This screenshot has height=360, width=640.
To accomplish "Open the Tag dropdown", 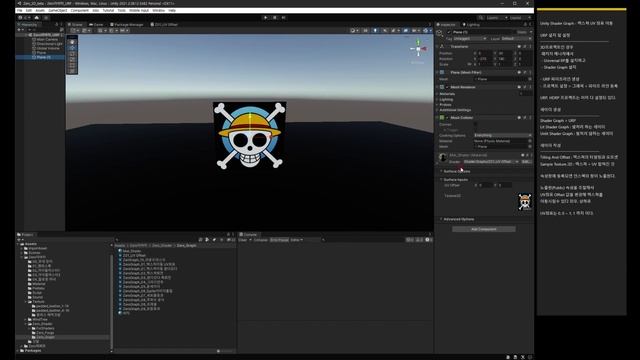I will pyautogui.click(x=470, y=38).
